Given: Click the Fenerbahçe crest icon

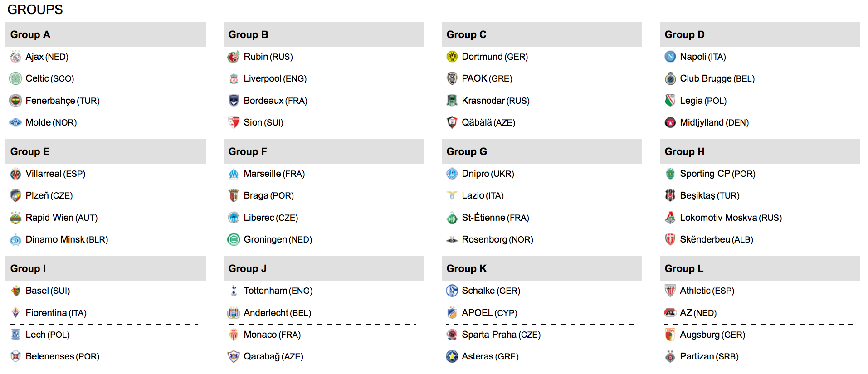Looking at the screenshot, I should click(x=16, y=101).
